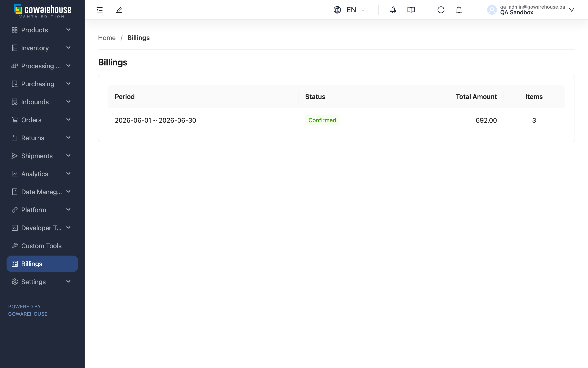The height and width of the screenshot is (368, 588).
Task: Click the Products grid icon in the sidebar
Action: coord(14,30)
